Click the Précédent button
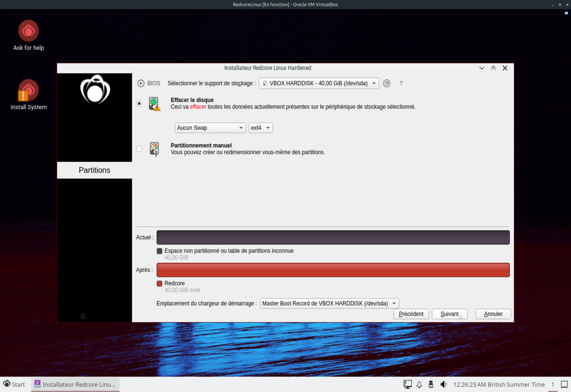 tap(411, 314)
